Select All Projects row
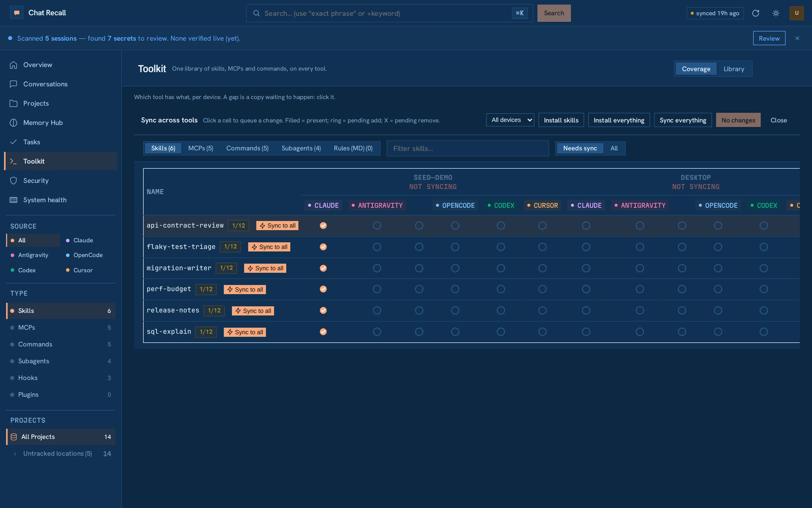812x508 pixels. tap(61, 437)
